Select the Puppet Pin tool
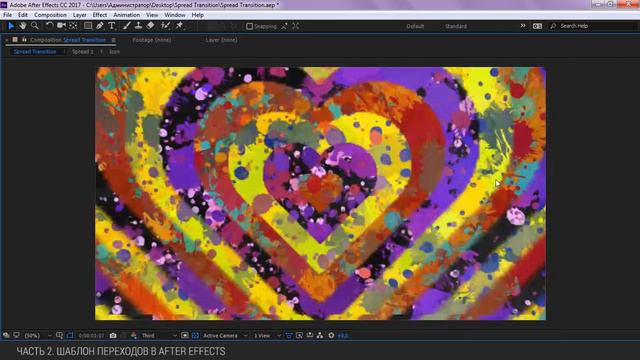 coord(180,26)
